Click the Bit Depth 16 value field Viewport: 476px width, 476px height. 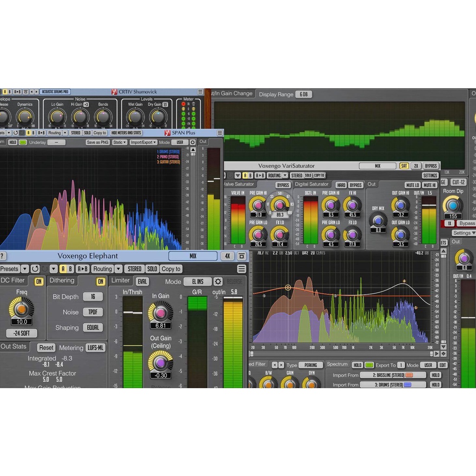93,297
